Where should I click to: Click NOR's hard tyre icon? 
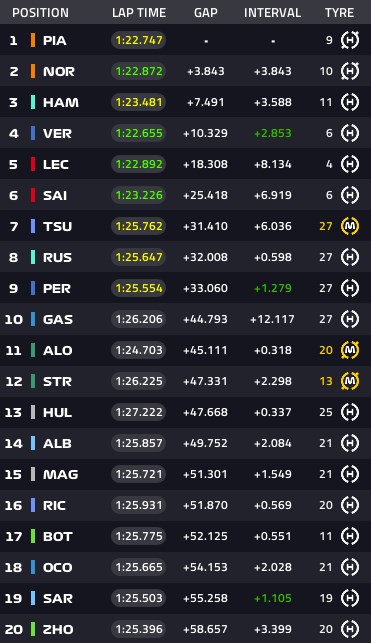[x=350, y=71]
